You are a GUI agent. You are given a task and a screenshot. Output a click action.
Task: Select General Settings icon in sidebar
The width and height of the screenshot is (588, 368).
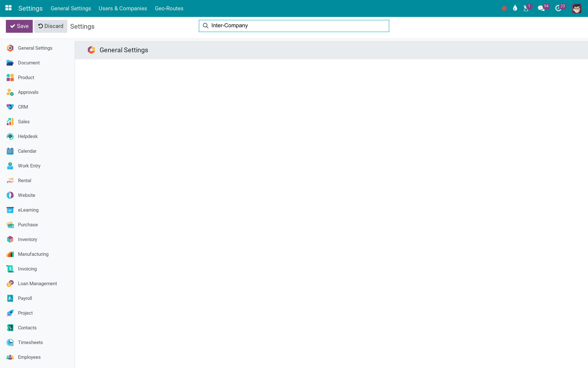coord(10,48)
